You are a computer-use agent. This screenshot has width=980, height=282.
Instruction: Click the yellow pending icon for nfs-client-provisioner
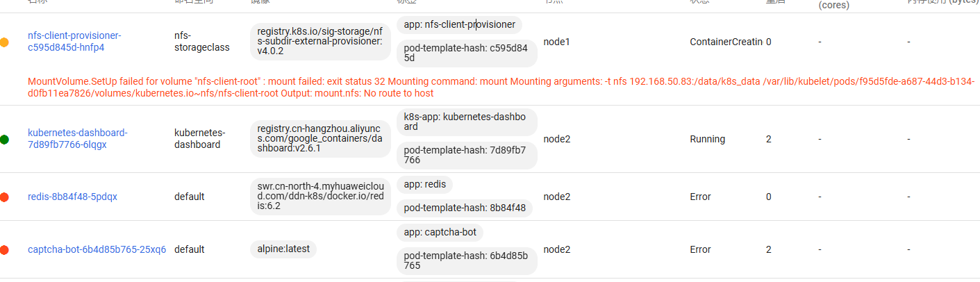[4, 42]
